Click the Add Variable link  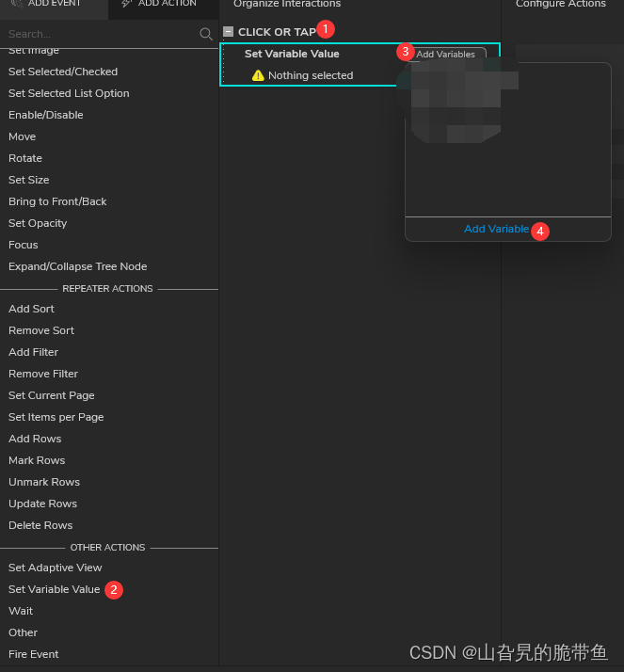[496, 229]
